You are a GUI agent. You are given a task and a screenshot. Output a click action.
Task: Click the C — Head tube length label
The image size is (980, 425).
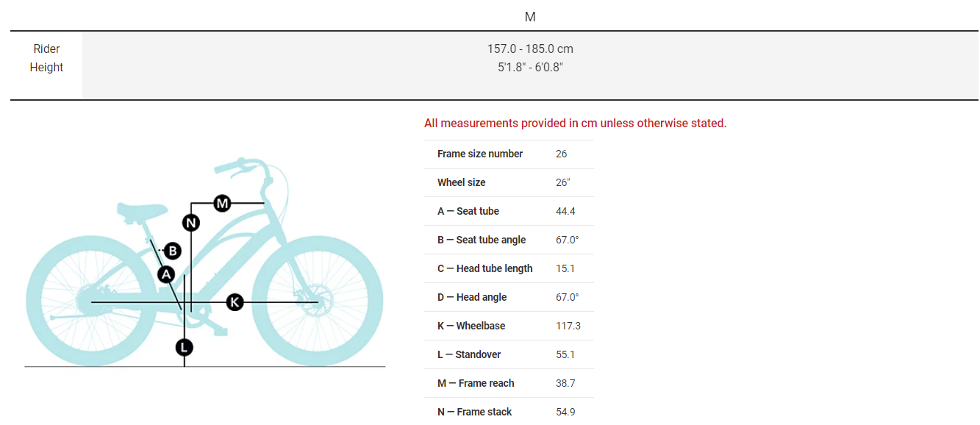click(484, 268)
